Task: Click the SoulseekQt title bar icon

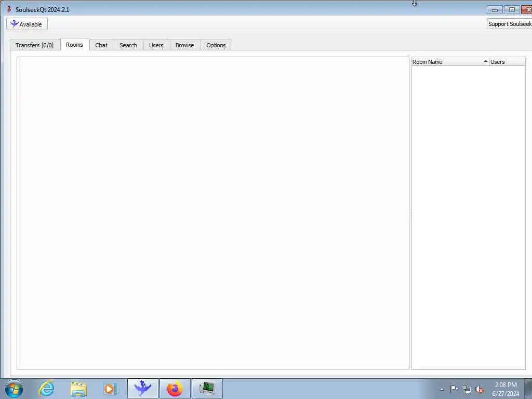Action: (x=9, y=9)
